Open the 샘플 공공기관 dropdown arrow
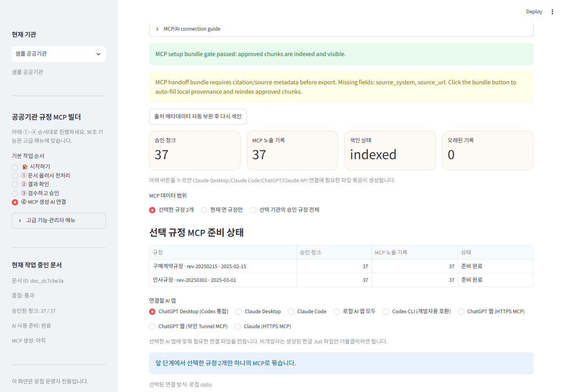Image resolution: width=565 pixels, height=392 pixels. click(98, 54)
